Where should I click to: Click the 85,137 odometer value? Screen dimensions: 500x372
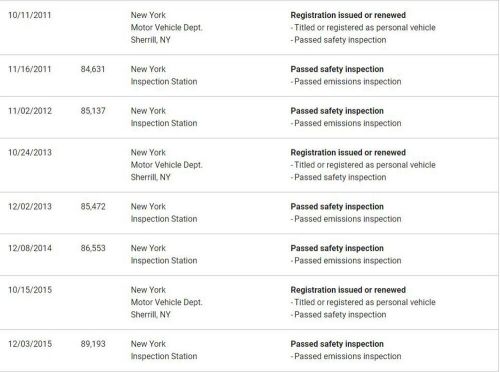coord(93,111)
